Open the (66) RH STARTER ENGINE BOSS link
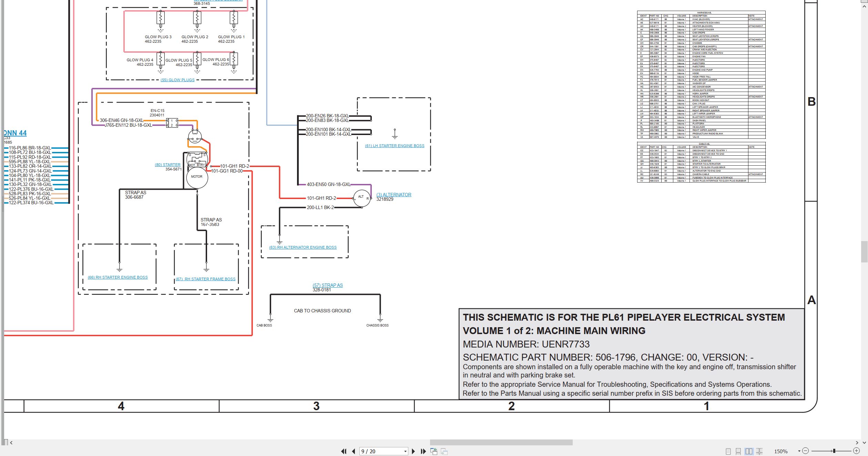 coord(118,277)
